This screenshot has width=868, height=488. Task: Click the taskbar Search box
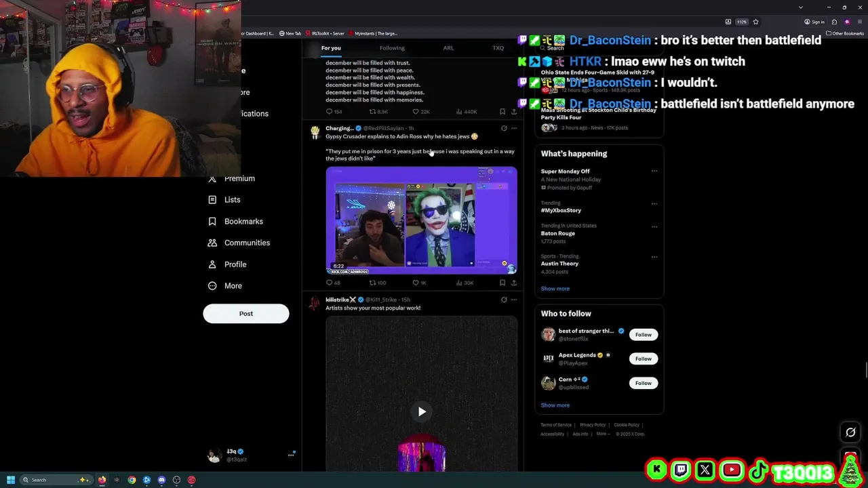click(56, 480)
